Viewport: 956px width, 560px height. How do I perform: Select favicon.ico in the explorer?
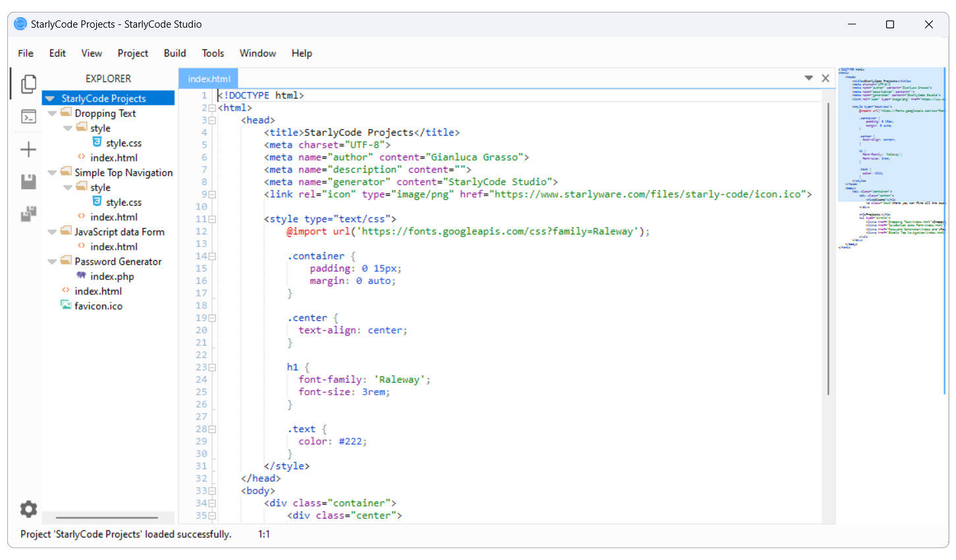[98, 306]
